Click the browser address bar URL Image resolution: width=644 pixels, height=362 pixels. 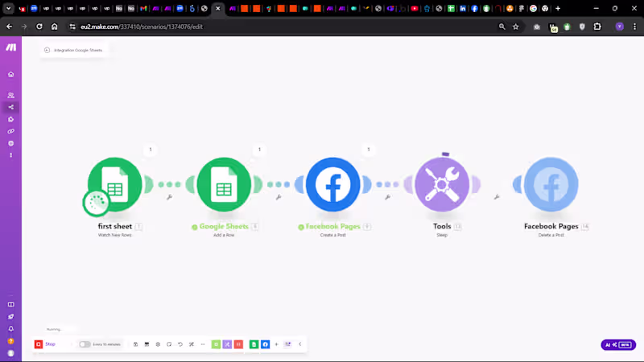pyautogui.click(x=142, y=27)
